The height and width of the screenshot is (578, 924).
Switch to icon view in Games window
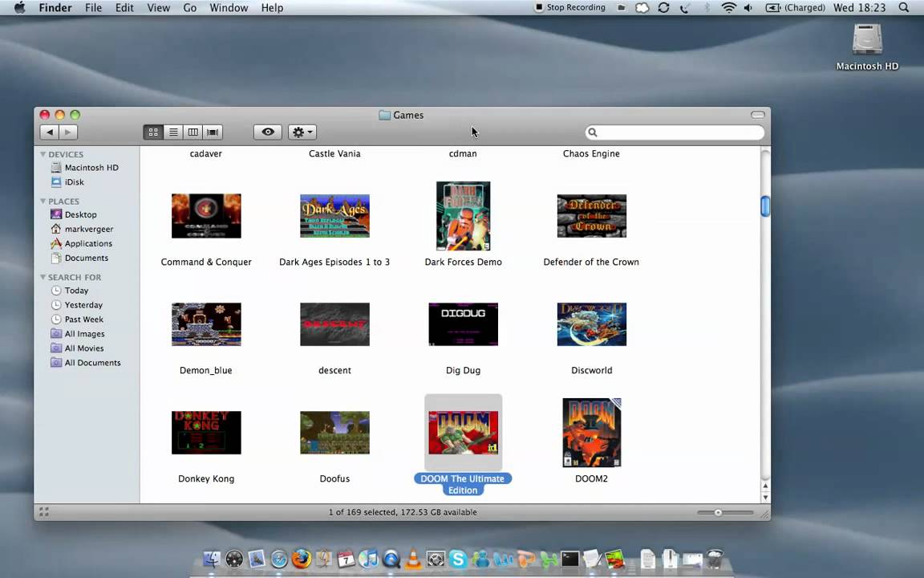click(153, 132)
